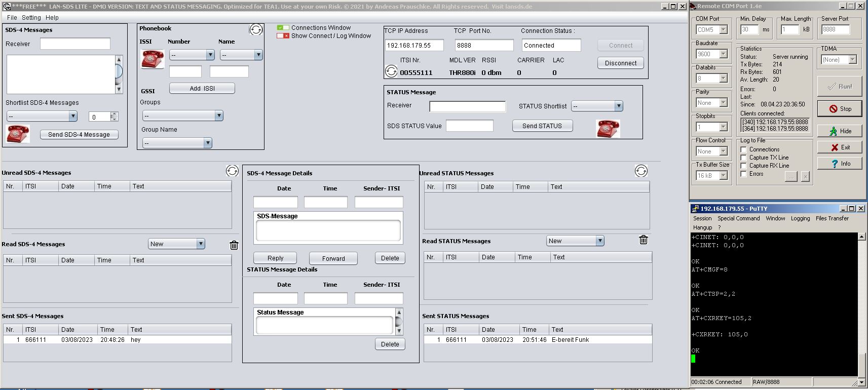Click PuTTY window title icon
Image resolution: width=868 pixels, height=390 pixels.
point(695,209)
